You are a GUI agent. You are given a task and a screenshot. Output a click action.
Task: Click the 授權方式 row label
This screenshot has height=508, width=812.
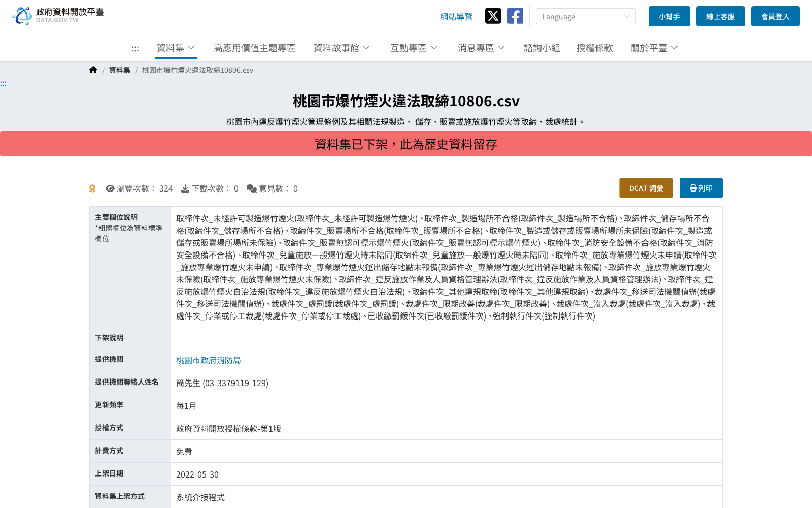click(x=109, y=428)
